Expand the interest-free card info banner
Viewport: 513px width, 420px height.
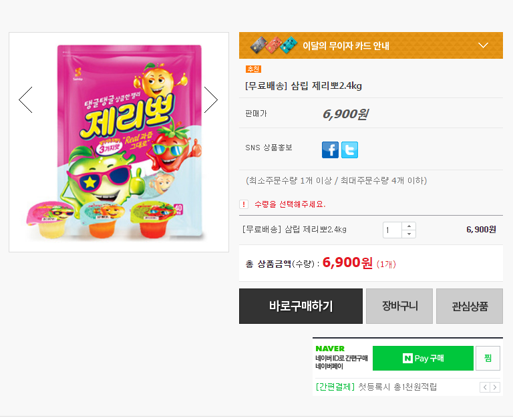click(x=484, y=45)
